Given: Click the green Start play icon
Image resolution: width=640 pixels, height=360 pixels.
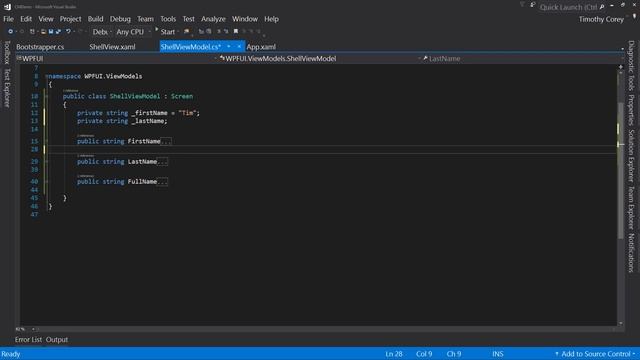Looking at the screenshot, I should pos(157,30).
